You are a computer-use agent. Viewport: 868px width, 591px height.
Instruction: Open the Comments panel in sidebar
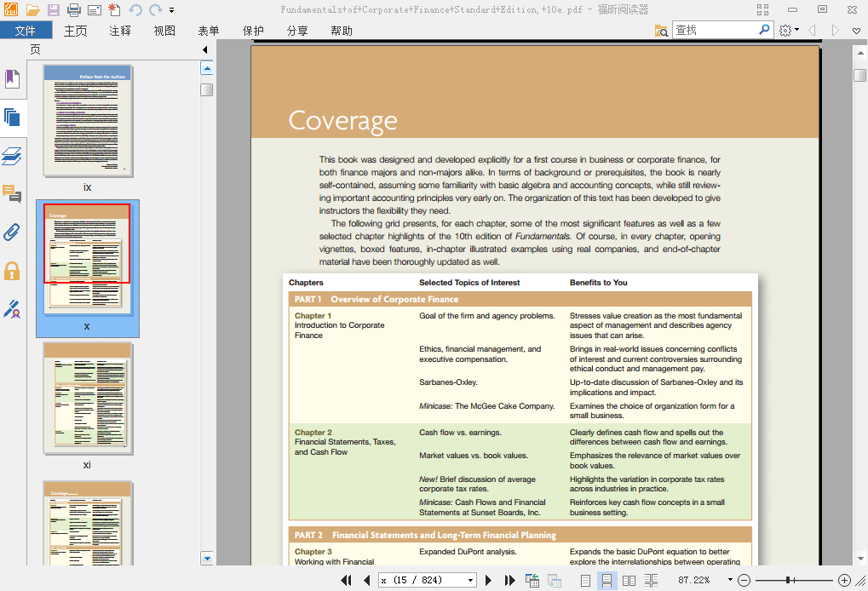point(12,194)
